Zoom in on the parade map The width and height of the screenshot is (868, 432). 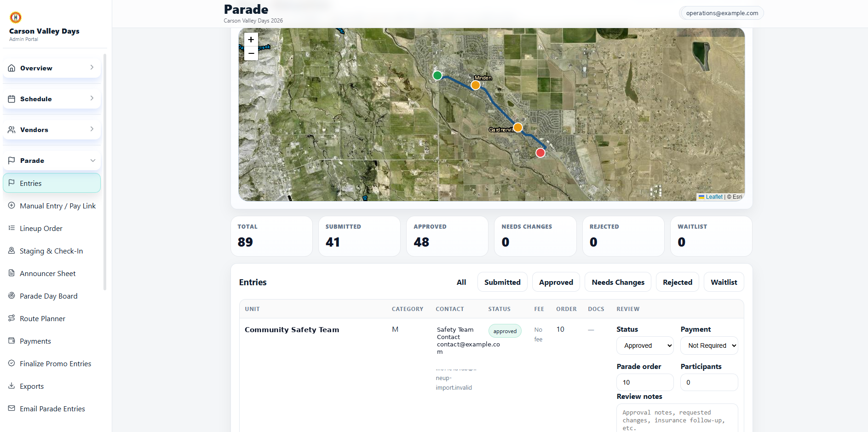coord(251,40)
